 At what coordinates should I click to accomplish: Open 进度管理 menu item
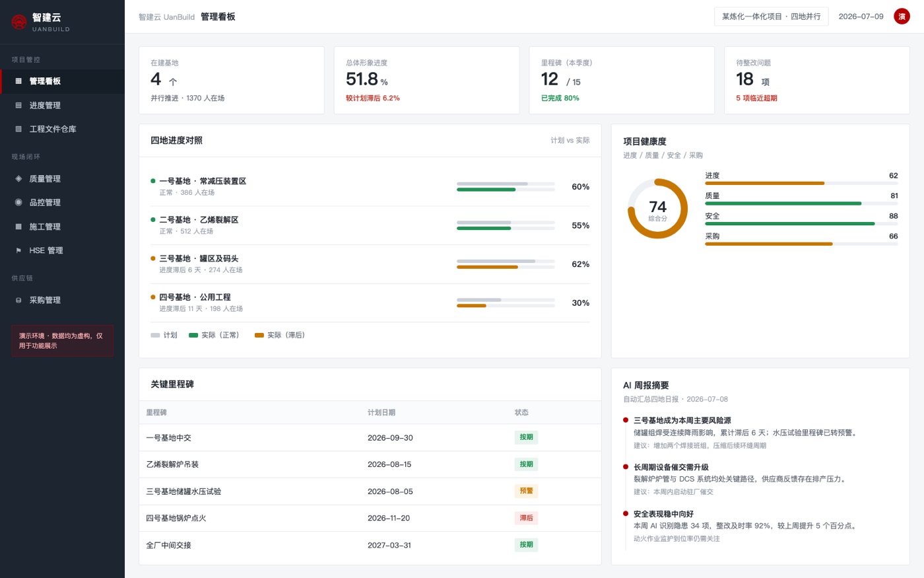point(62,105)
